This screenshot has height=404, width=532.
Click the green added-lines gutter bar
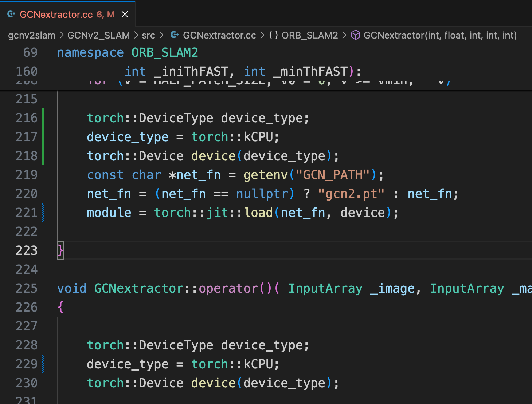pyautogui.click(x=43, y=137)
